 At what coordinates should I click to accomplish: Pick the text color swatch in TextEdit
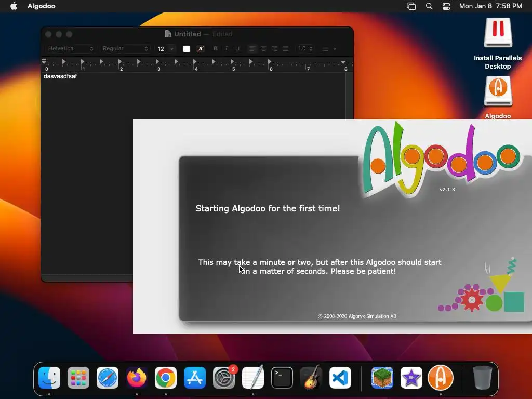187,48
